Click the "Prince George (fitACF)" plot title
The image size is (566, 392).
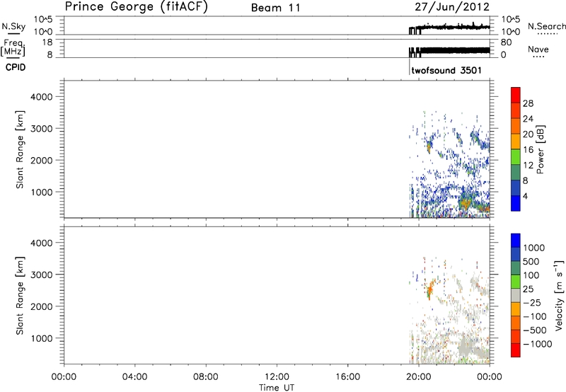[137, 7]
